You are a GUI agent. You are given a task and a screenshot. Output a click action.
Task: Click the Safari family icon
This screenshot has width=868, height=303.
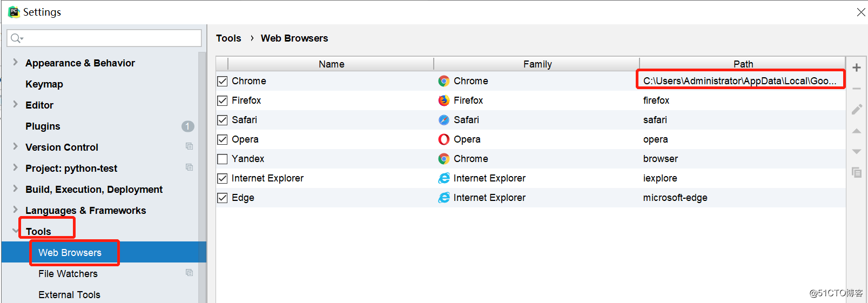click(443, 120)
